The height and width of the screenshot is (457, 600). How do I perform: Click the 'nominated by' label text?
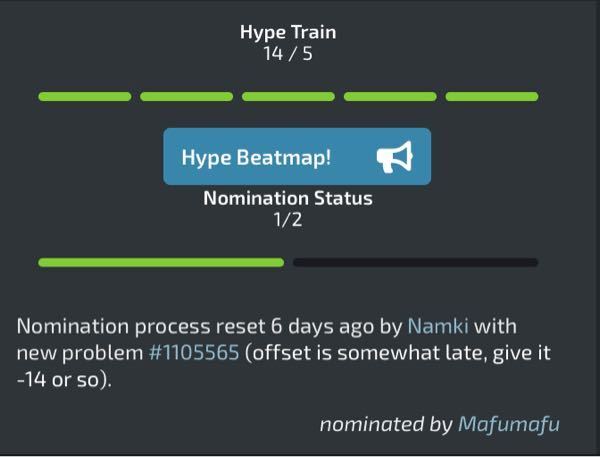(386, 424)
